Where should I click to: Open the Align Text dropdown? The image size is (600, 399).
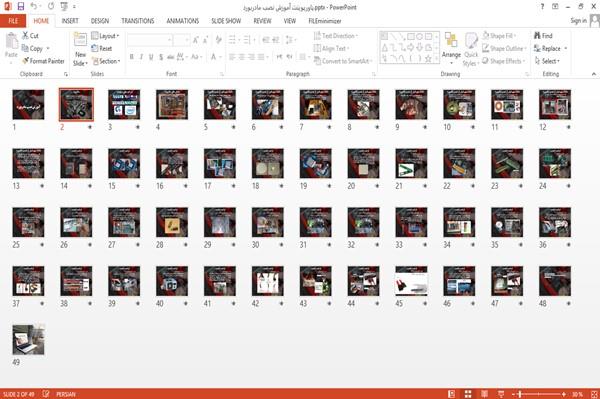pos(331,48)
